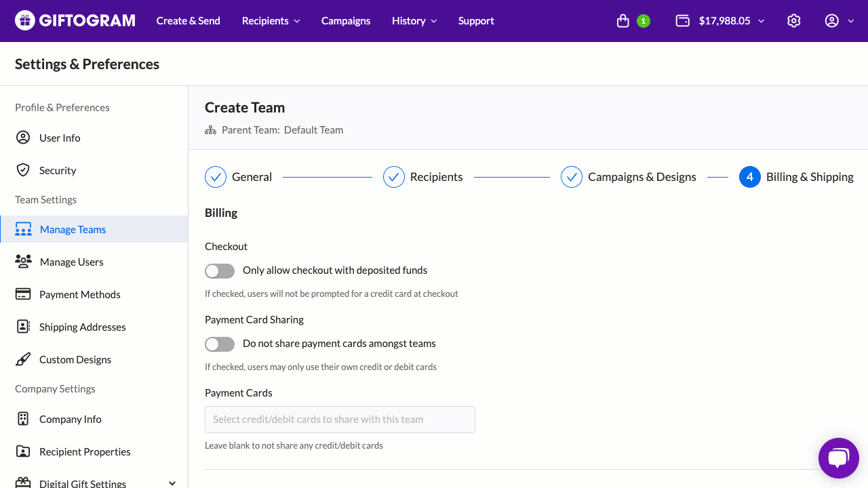Viewport: 868px width, 488px height.
Task: Go to Payment Methods settings
Action: [79, 294]
